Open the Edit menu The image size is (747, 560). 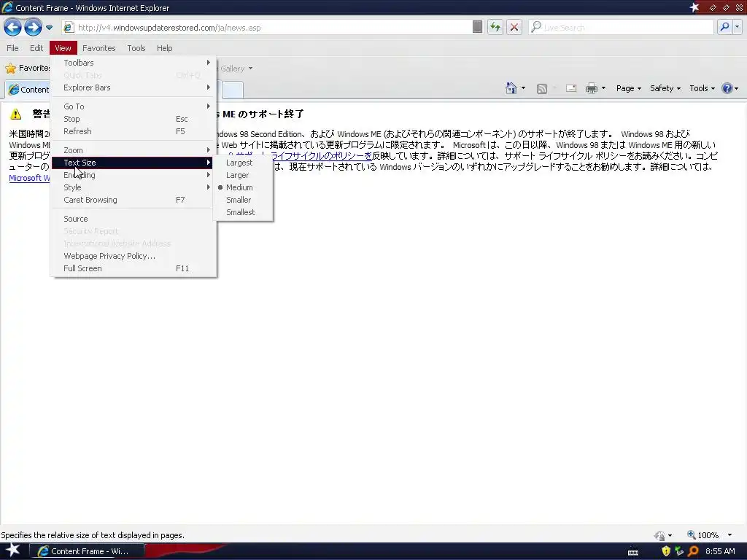coord(36,48)
